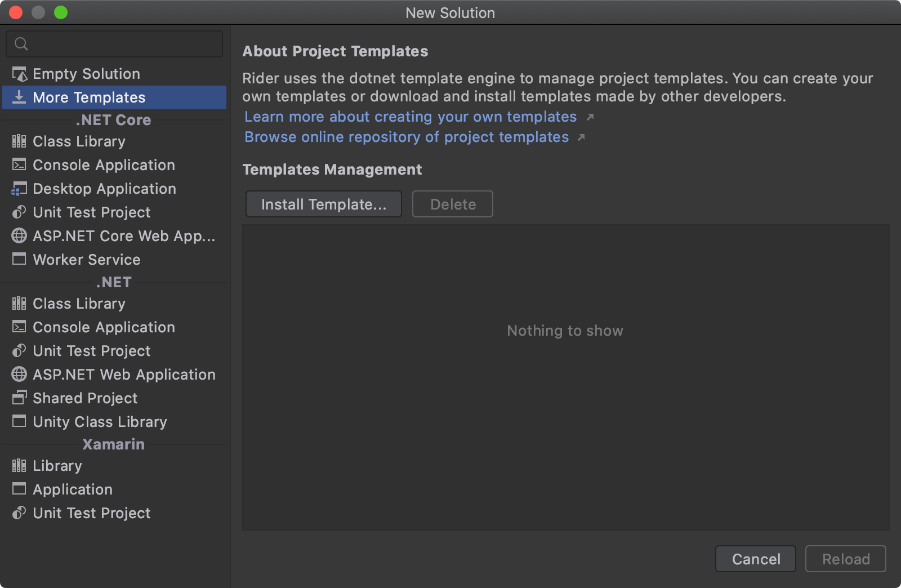
Task: Choose Class Library under .NET section
Action: pyautogui.click(x=114, y=304)
